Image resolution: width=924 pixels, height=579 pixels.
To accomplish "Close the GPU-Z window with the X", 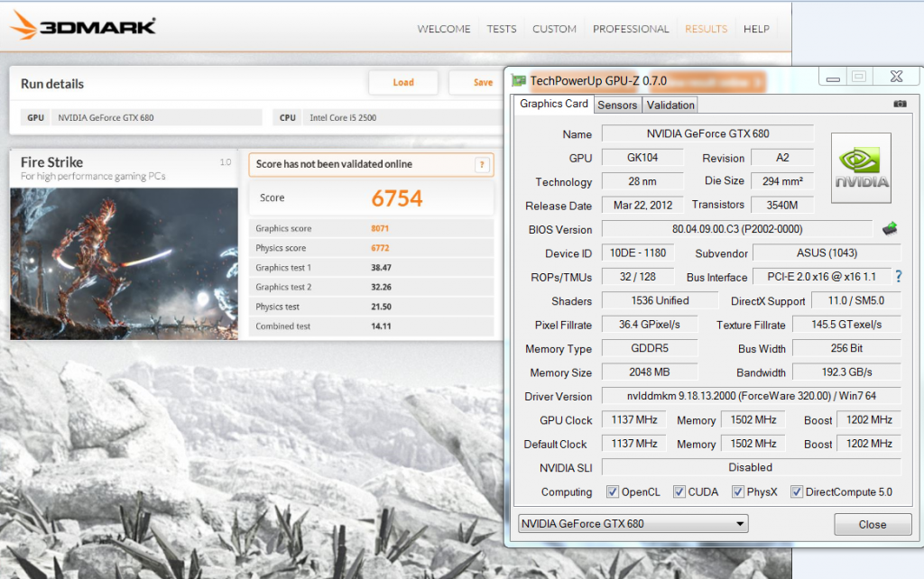I will 896,77.
